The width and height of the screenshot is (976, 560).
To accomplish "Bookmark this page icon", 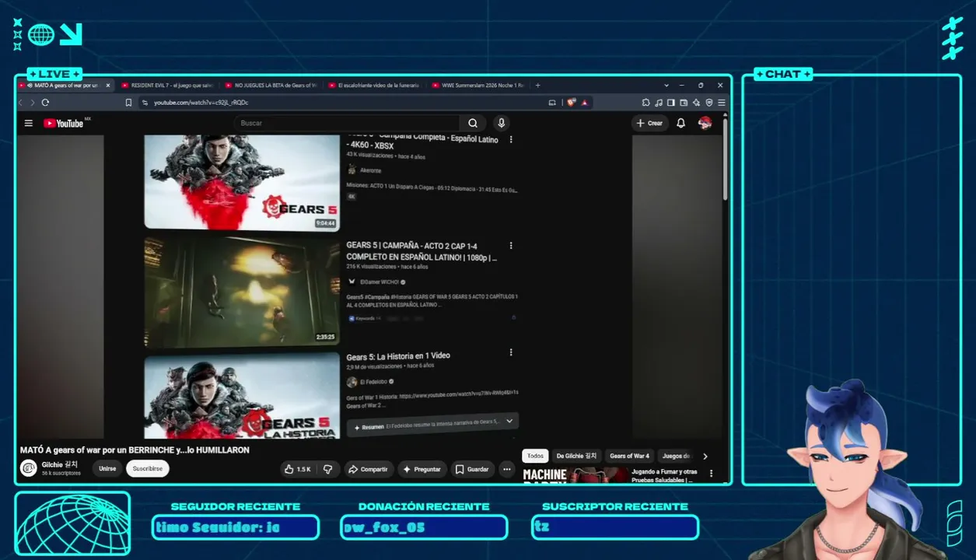I will click(128, 102).
